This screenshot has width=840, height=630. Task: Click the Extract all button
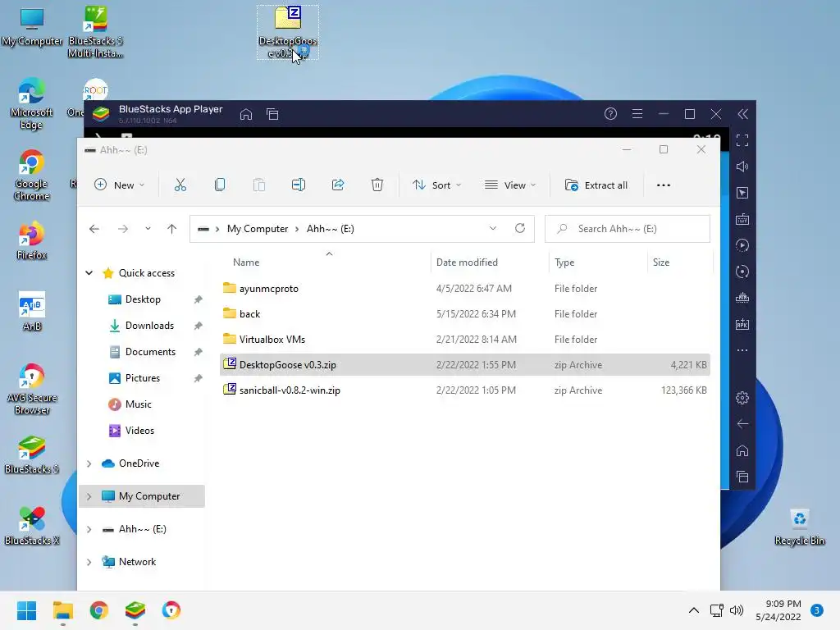(596, 185)
